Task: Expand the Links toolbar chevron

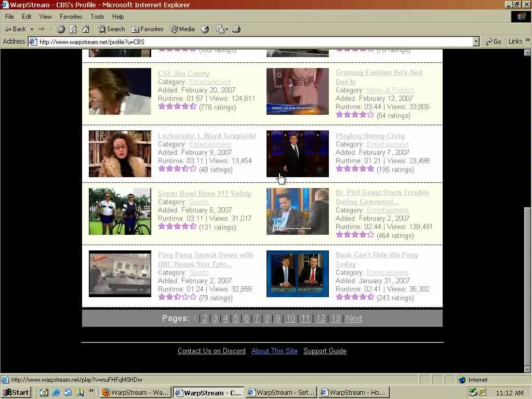Action: click(528, 40)
